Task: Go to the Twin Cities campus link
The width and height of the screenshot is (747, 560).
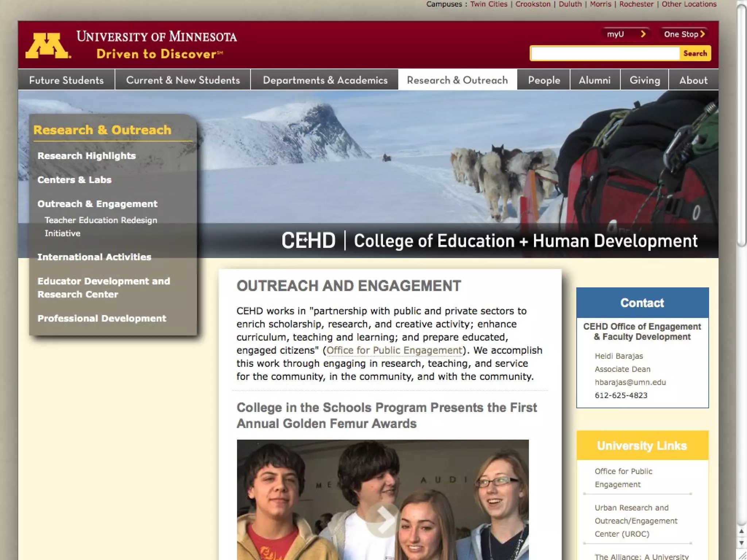Action: [x=489, y=4]
